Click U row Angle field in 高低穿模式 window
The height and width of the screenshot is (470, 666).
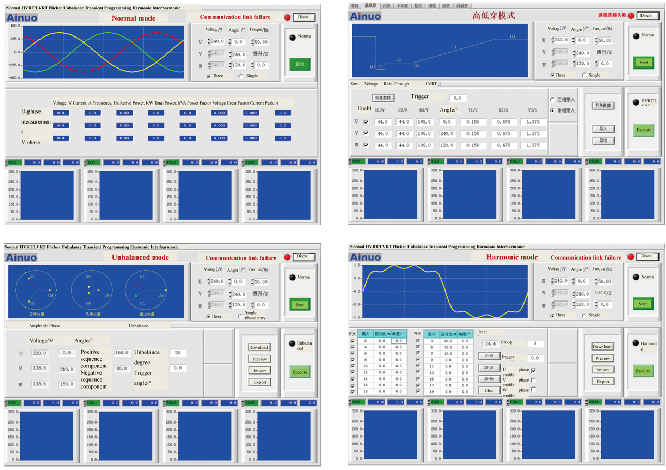tap(447, 121)
